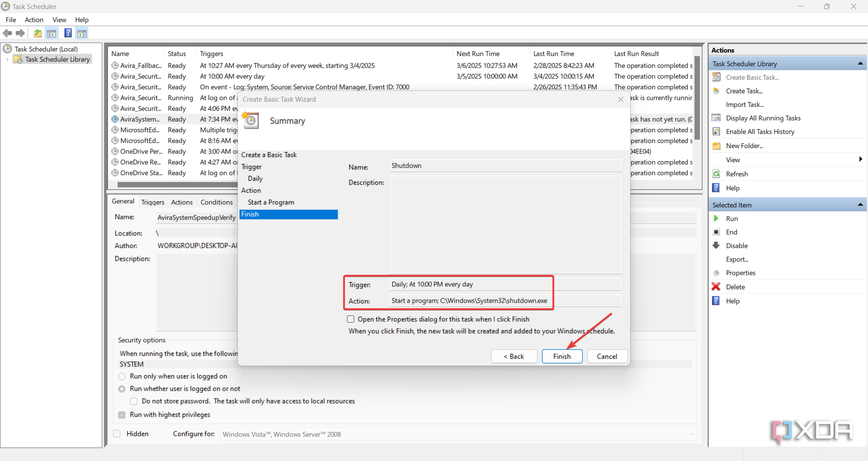Image resolution: width=868 pixels, height=461 pixels.
Task: Collapse the Selected Item actions section
Action: [x=860, y=205]
